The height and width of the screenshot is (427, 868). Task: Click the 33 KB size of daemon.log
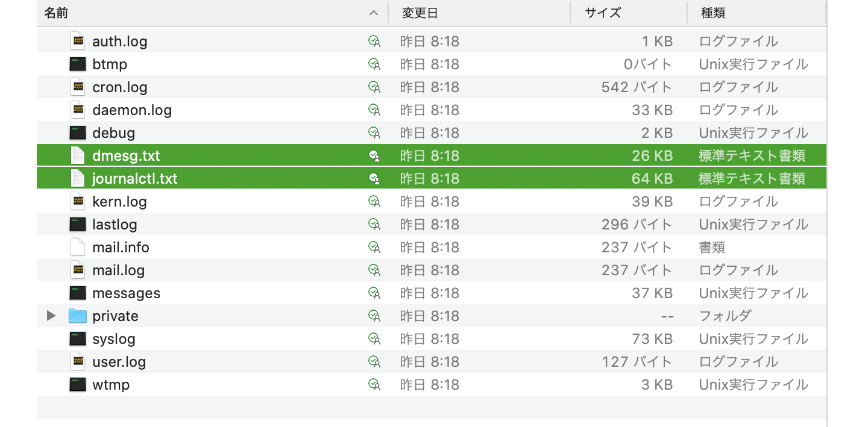point(652,110)
